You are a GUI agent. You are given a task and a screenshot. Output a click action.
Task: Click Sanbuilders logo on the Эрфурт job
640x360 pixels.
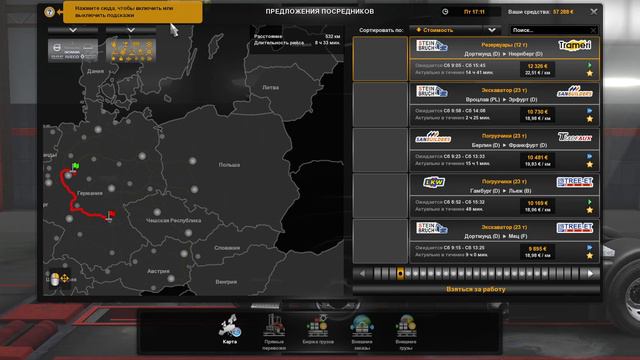[x=575, y=92]
